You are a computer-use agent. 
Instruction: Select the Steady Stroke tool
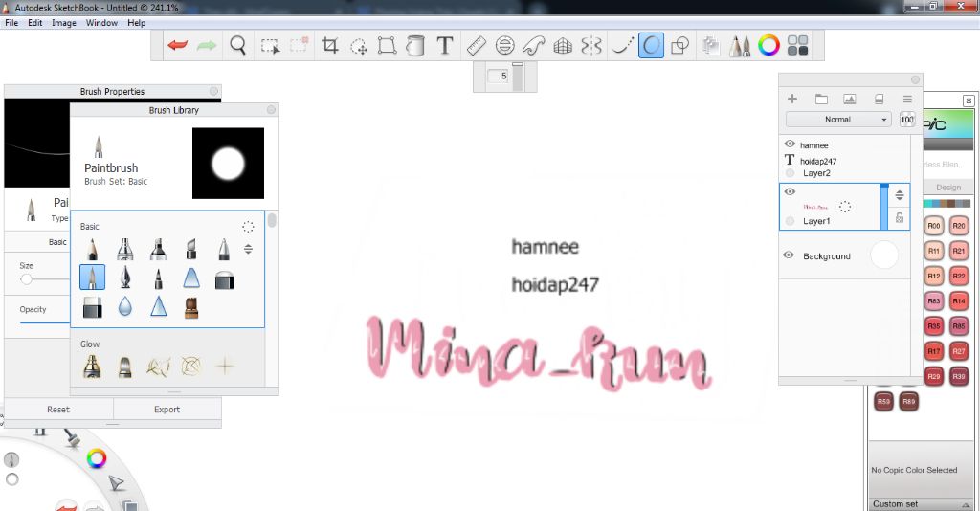click(x=622, y=46)
